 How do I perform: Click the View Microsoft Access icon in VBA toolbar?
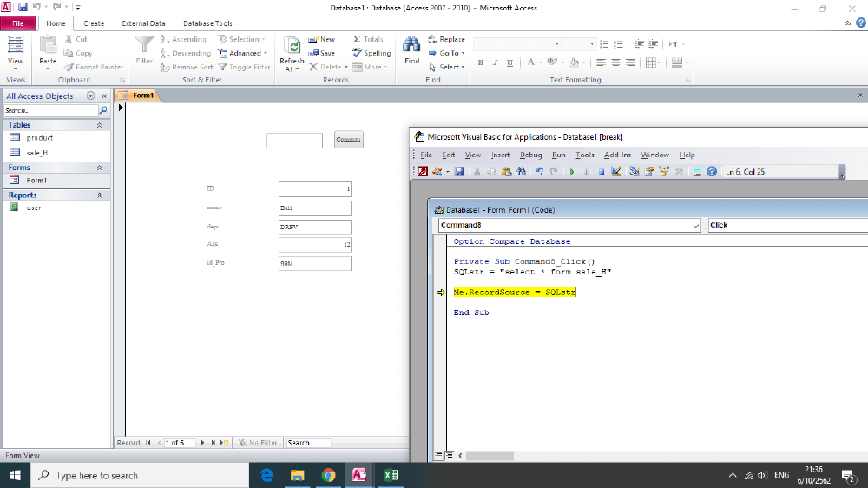coord(423,172)
